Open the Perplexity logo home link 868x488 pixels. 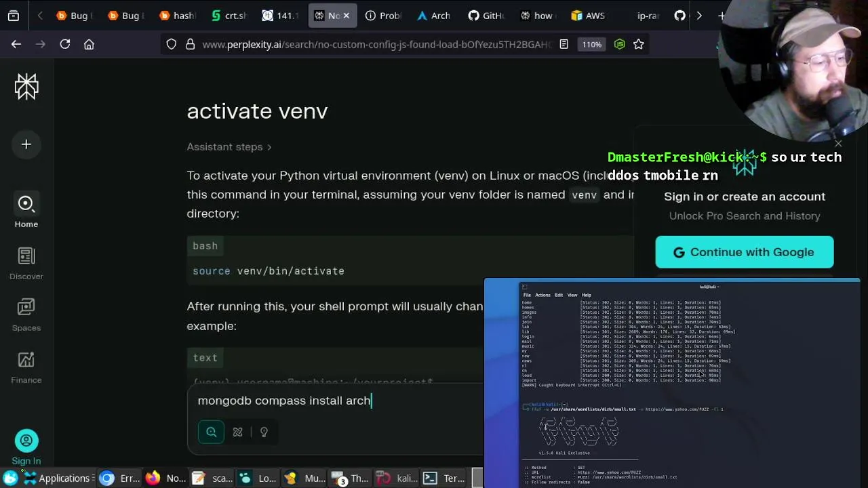coord(26,86)
